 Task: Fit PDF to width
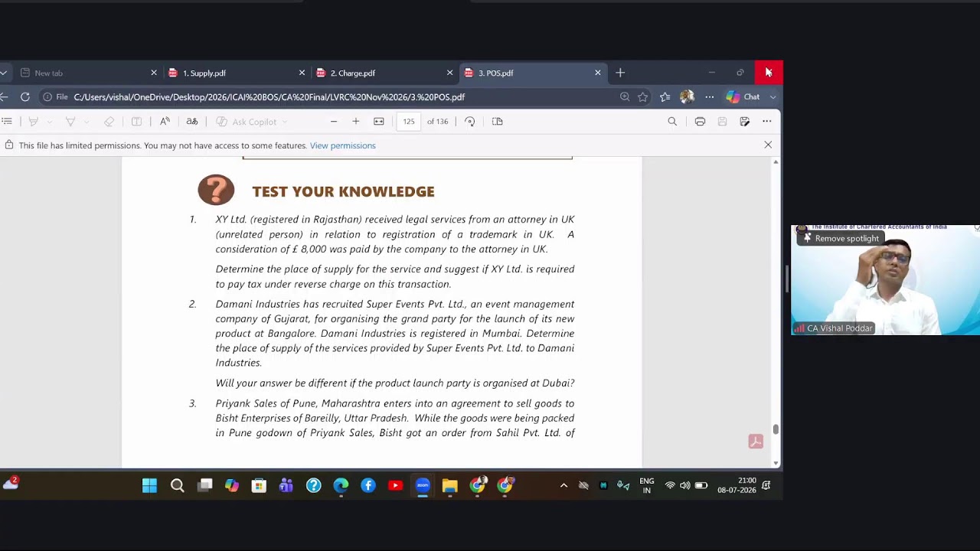point(379,122)
